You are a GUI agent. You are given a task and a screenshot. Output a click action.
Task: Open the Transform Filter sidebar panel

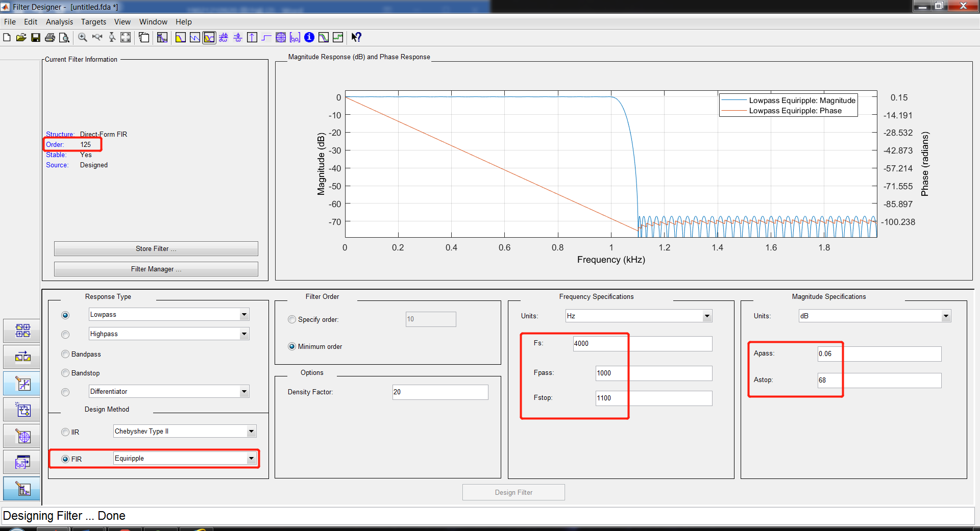point(22,357)
